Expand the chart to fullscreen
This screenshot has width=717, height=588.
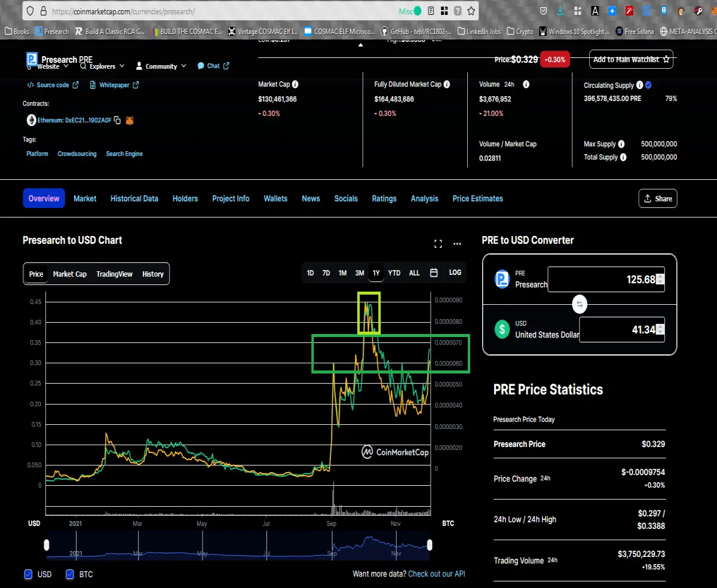pos(438,243)
